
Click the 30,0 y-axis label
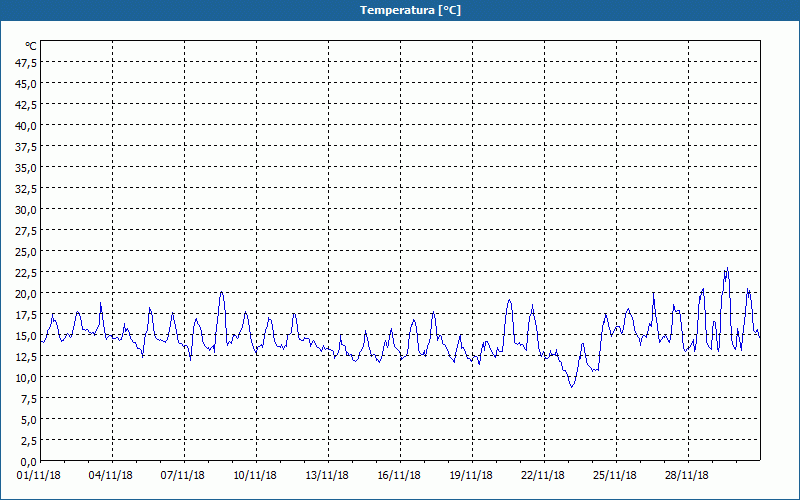(26, 210)
